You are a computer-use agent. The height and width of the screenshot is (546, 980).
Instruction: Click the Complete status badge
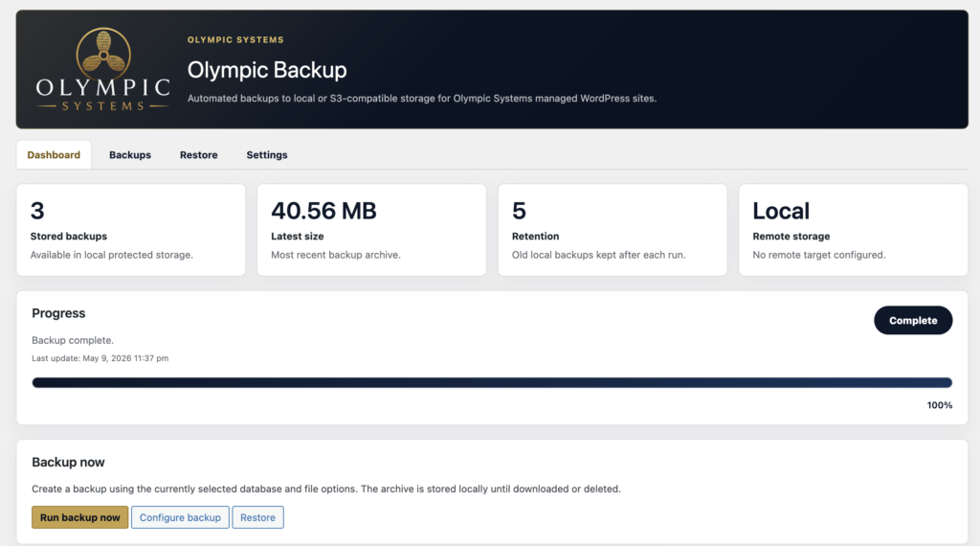913,320
